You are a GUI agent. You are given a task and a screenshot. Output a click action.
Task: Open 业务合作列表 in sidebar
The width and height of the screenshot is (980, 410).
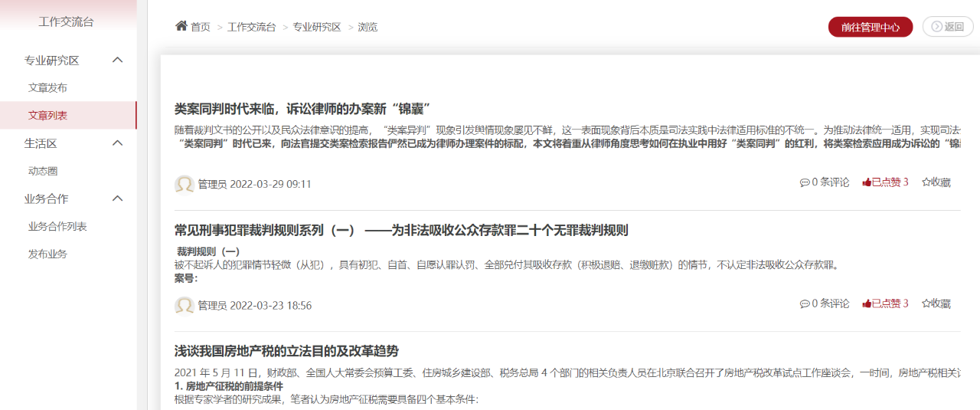coord(57,226)
